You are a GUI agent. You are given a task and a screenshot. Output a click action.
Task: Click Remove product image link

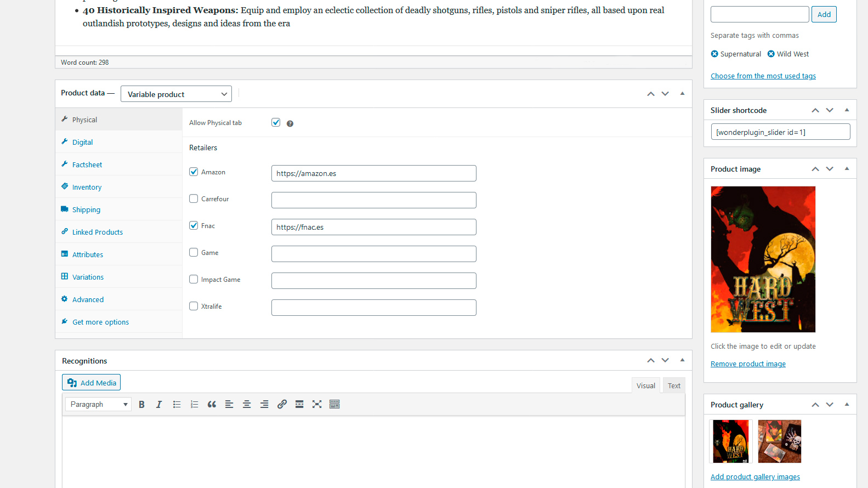tap(748, 364)
